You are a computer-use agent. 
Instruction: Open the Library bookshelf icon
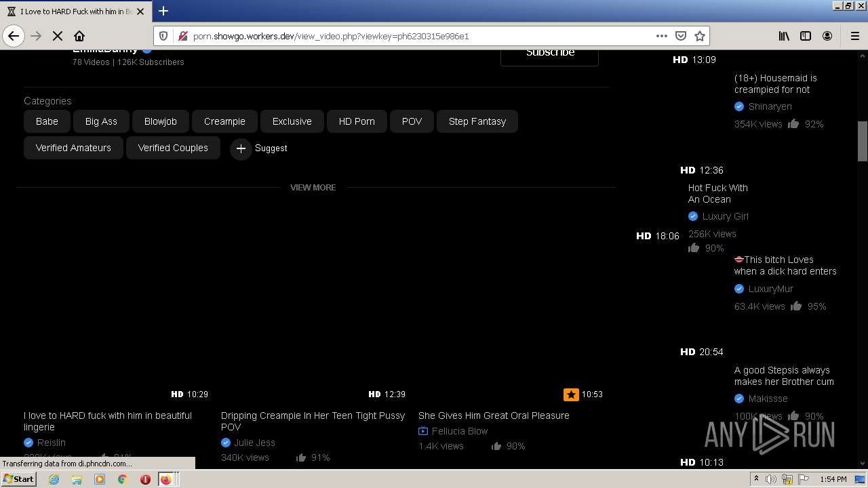[784, 36]
